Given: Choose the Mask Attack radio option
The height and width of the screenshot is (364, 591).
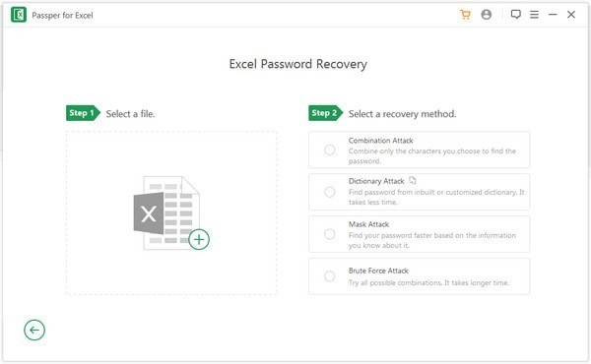Looking at the screenshot, I should (329, 234).
